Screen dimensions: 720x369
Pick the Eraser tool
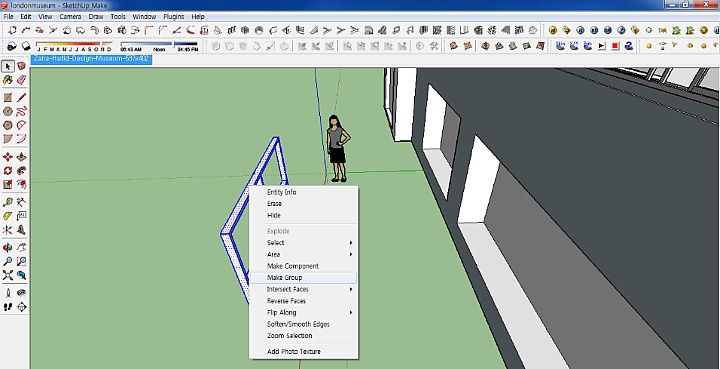coord(22,80)
